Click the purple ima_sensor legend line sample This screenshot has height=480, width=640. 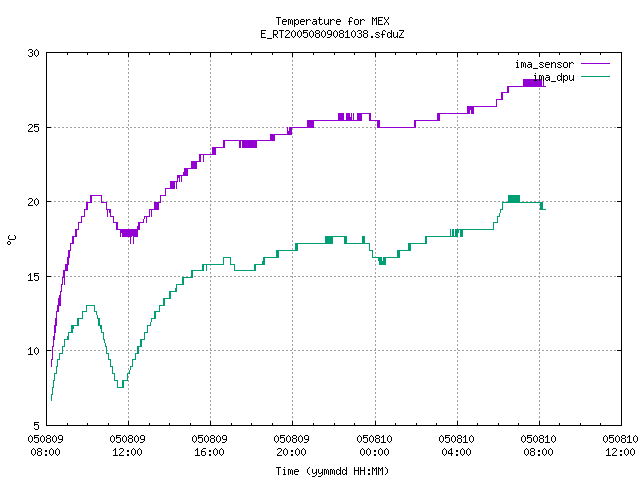coord(595,64)
